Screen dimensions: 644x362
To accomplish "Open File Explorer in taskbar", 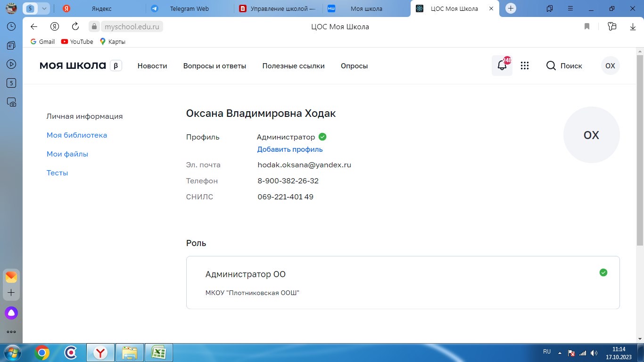I will (129, 353).
